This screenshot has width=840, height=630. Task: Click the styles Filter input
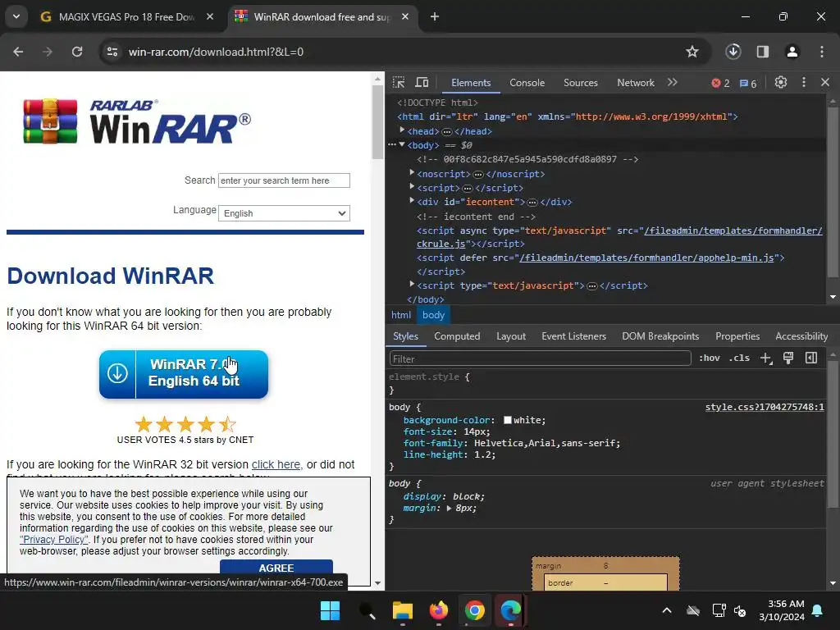pos(540,358)
